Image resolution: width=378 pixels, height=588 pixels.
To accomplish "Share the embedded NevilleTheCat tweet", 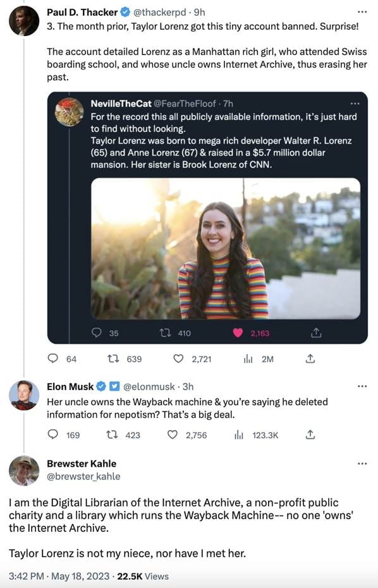I will coord(317,332).
